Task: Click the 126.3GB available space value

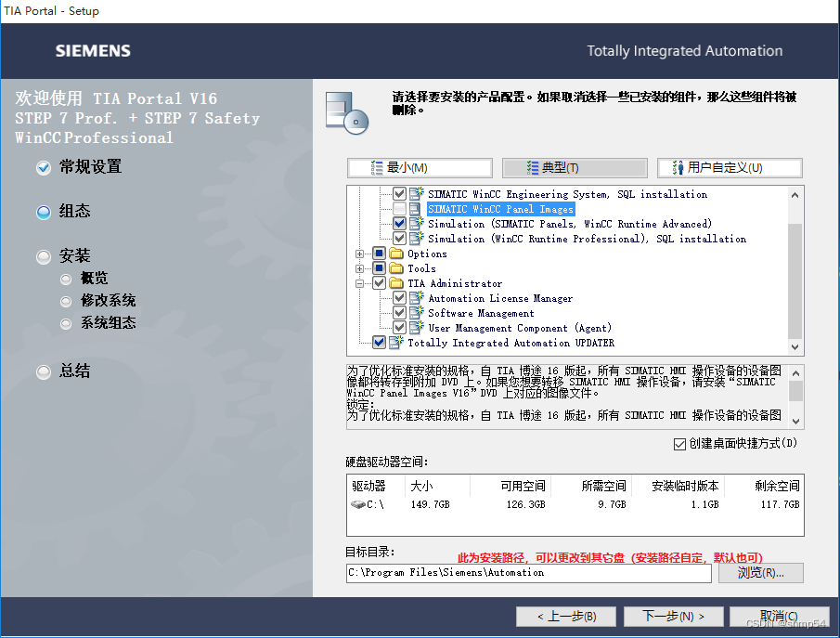Action: point(525,504)
